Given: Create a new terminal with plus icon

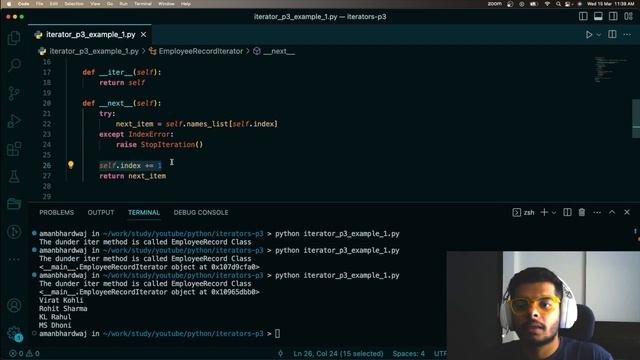Looking at the screenshot, I should pyautogui.click(x=544, y=212).
